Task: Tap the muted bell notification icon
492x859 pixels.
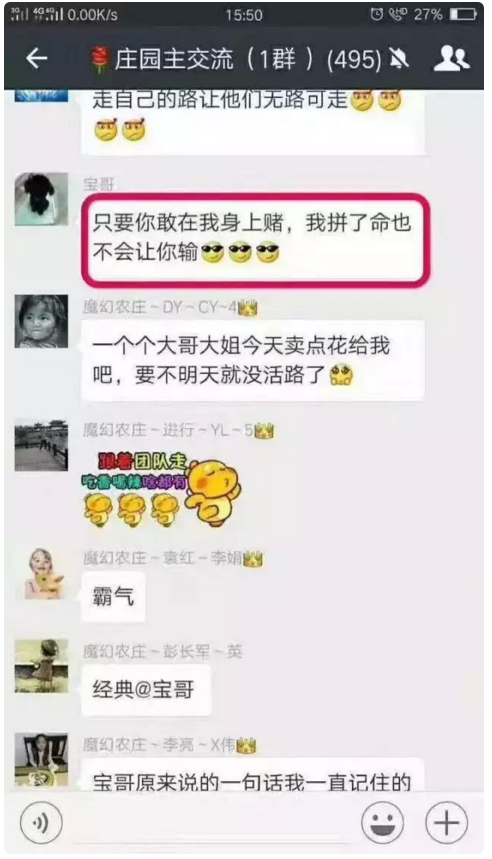Action: coord(399,59)
